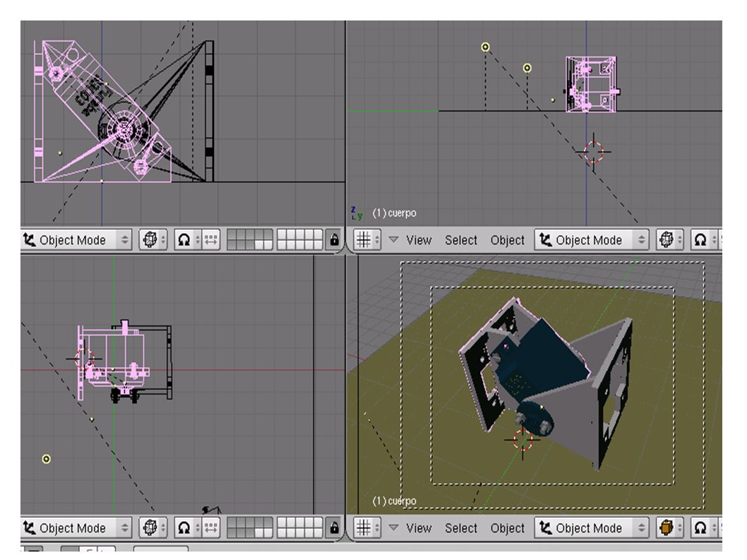Open Object Mode dropdown in lower-right viewport header
This screenshot has width=747, height=560.
592,528
